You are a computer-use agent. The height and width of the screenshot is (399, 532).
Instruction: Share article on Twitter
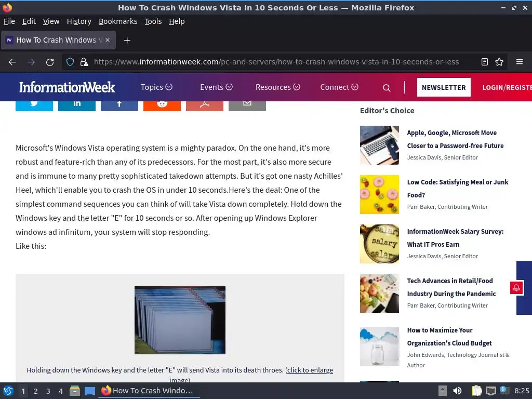pyautogui.click(x=34, y=106)
